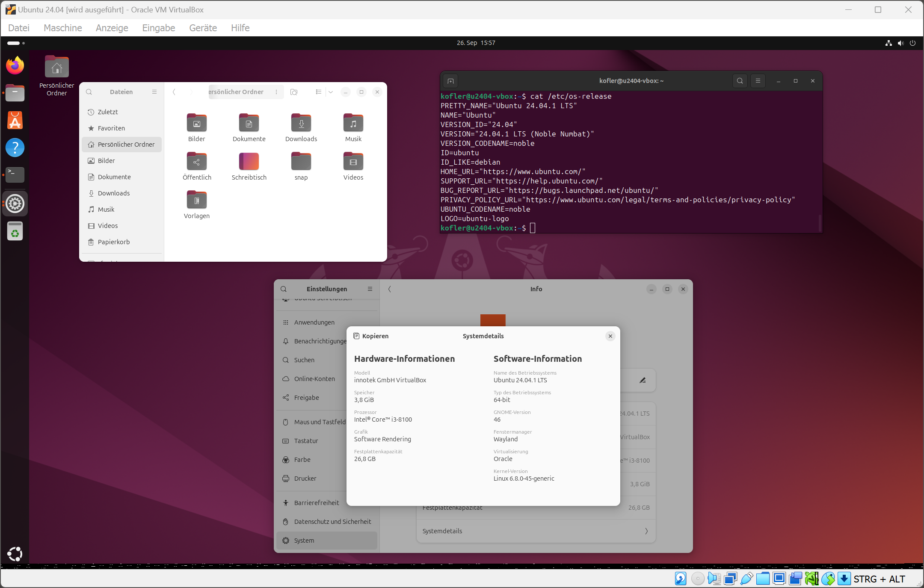Image resolution: width=924 pixels, height=588 pixels.
Task: Open VirtualBox Hilfe menu
Action: tap(240, 28)
